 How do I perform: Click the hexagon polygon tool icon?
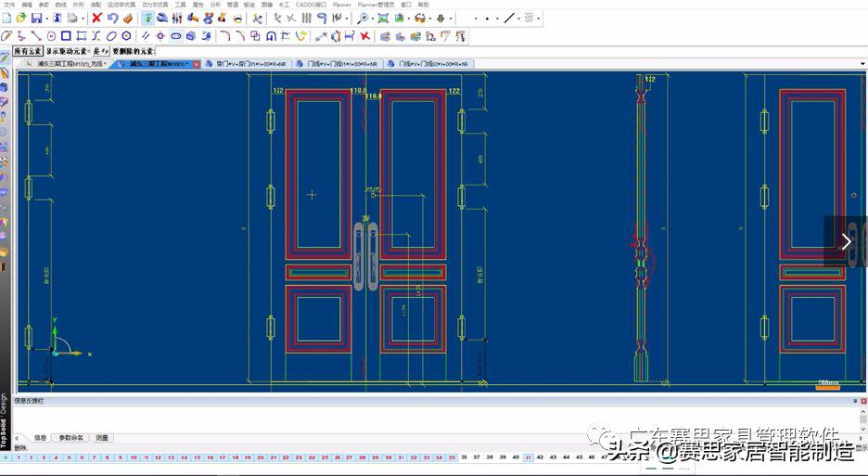tap(126, 36)
